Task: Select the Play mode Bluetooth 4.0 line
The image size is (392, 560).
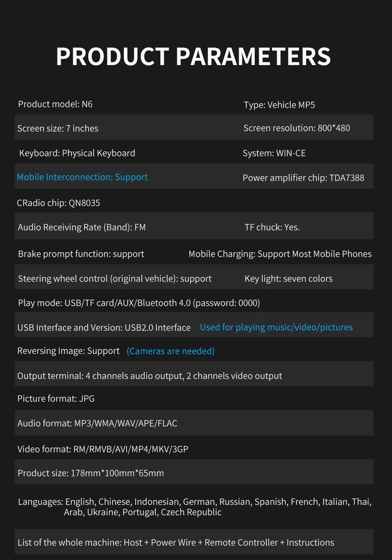Action: (x=139, y=303)
